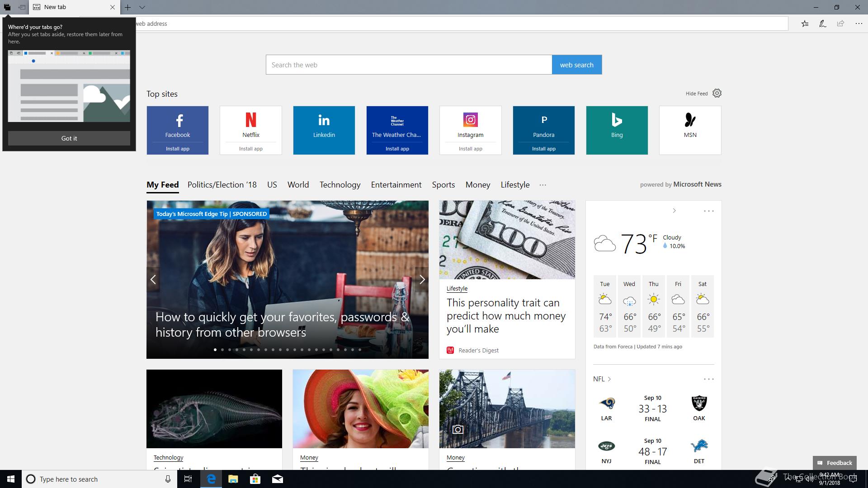Open Task View from the taskbar
This screenshot has width=868, height=488.
(188, 479)
